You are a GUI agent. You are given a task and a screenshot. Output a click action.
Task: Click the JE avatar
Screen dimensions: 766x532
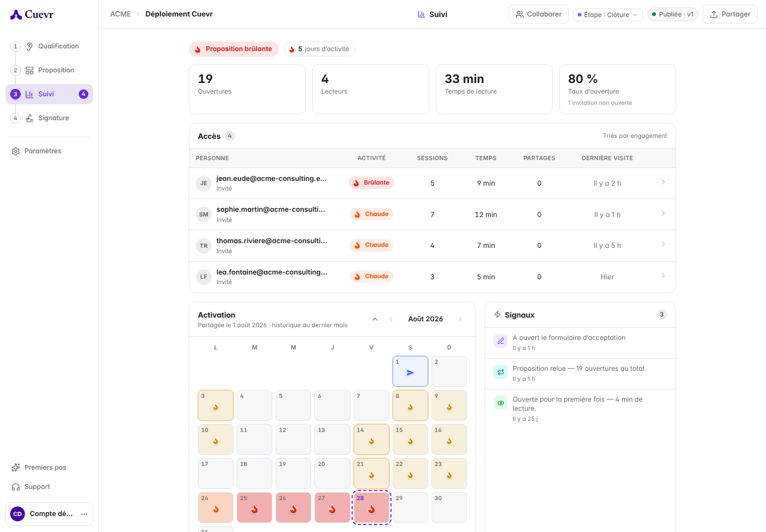pyautogui.click(x=204, y=183)
